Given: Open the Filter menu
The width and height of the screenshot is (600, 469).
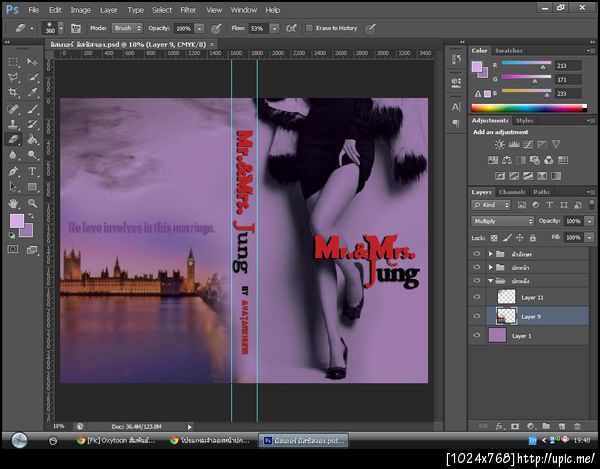Looking at the screenshot, I should 188,10.
